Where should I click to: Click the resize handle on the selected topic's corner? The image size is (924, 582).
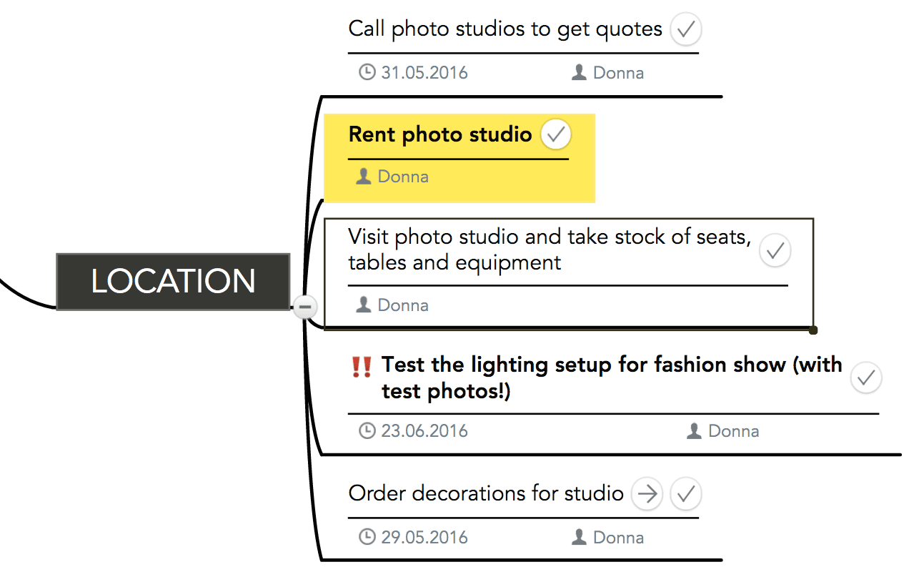click(x=813, y=330)
